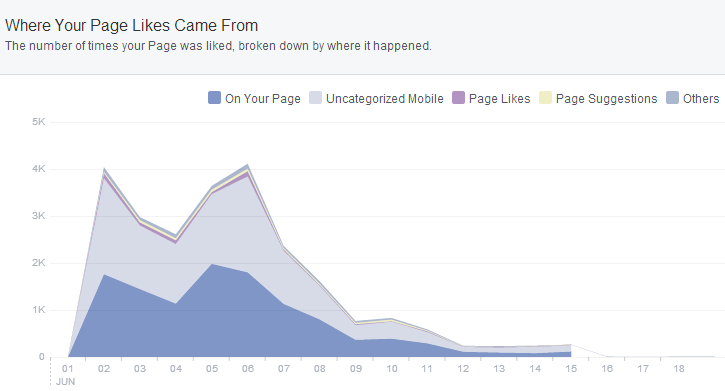The image size is (725, 391).
Task: Click the Where Your Page Likes Came From heading
Action: 131,25
